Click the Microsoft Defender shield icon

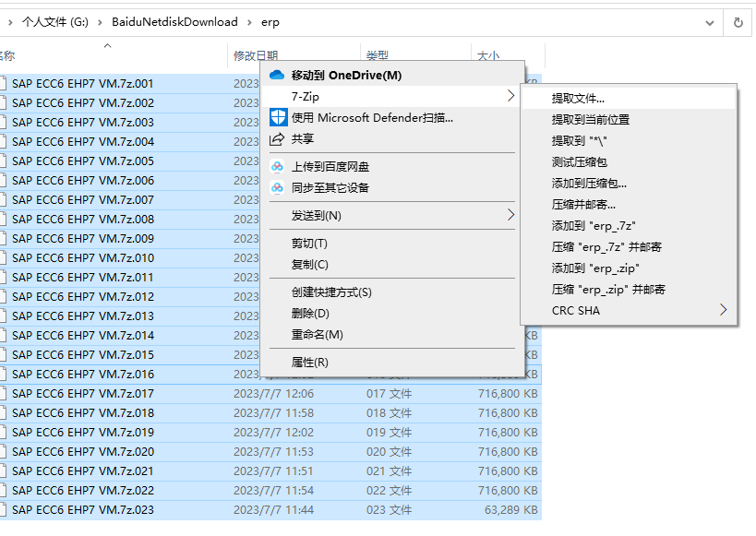(x=277, y=117)
